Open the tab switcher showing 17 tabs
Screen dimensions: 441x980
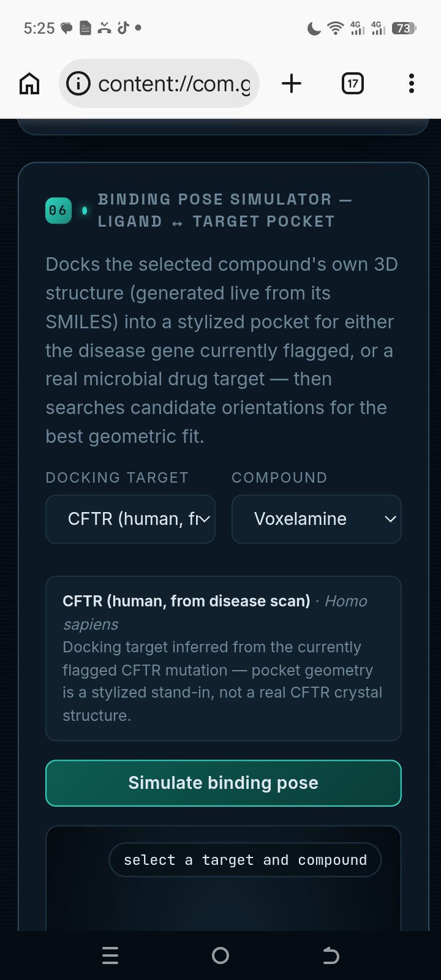coord(352,83)
